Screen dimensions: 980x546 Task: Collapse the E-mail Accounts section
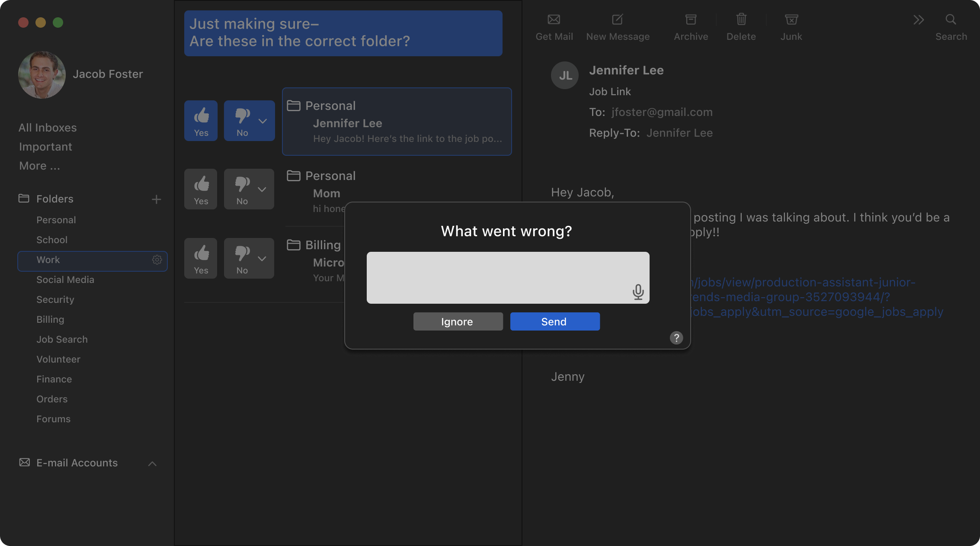[x=152, y=464]
